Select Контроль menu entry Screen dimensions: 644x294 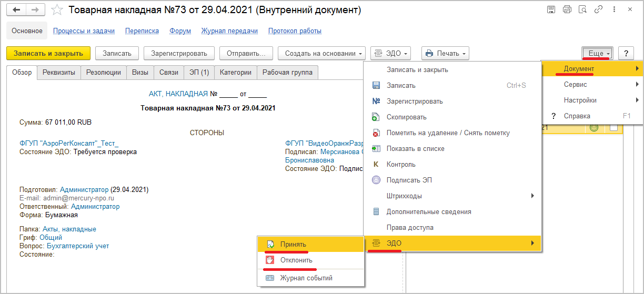pyautogui.click(x=452, y=164)
